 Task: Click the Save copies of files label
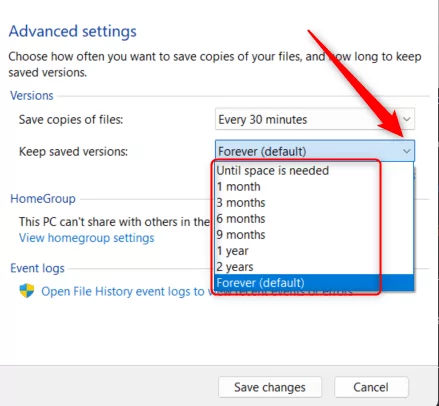point(71,119)
